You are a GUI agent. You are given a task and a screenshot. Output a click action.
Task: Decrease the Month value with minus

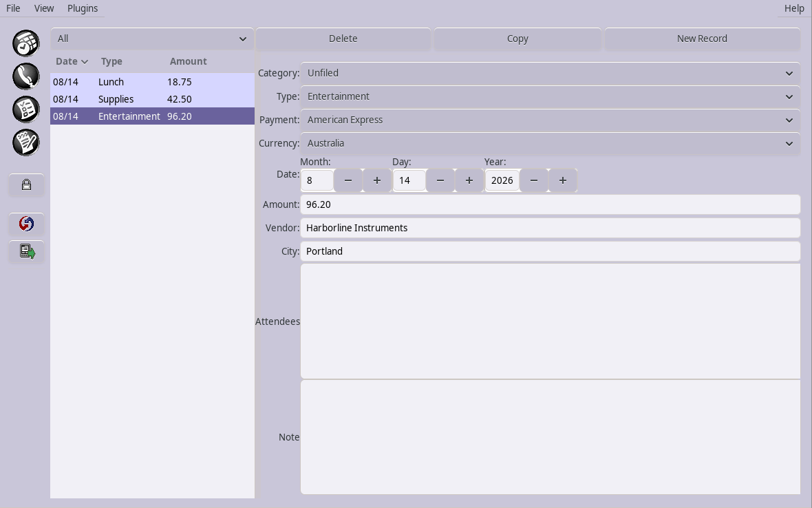click(348, 180)
